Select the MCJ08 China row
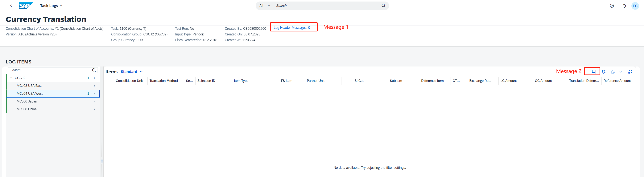 (53, 109)
